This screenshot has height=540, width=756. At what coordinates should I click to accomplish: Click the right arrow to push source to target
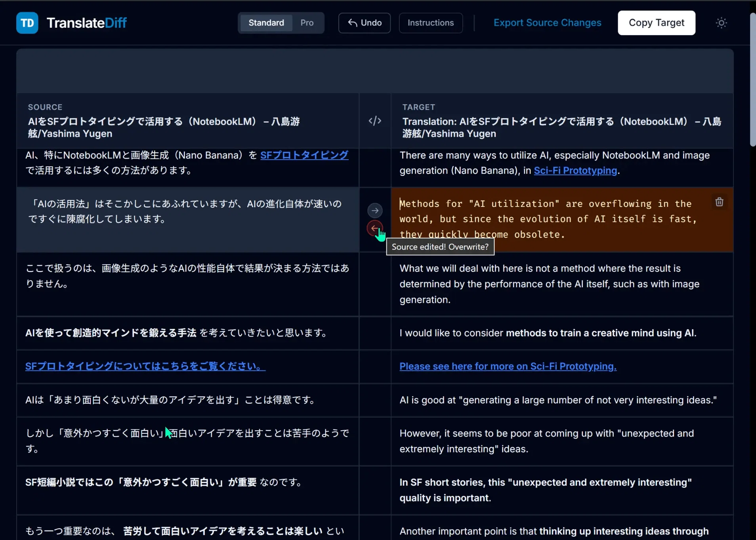[375, 210]
